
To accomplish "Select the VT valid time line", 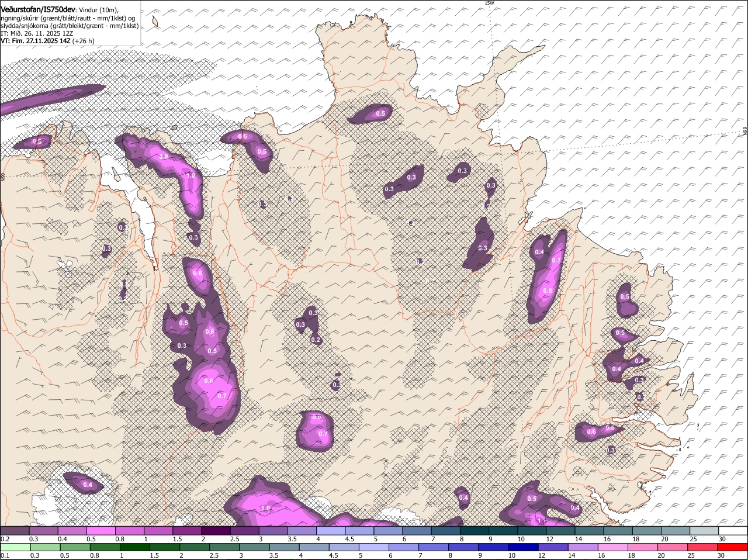I will [47, 41].
